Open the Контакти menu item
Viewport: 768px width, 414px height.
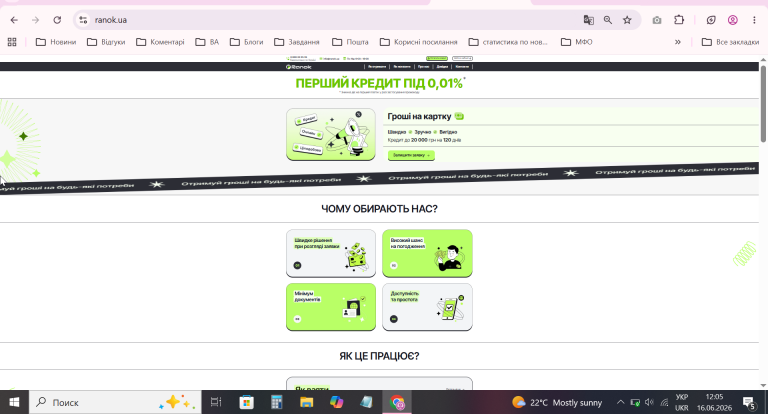[x=462, y=67]
